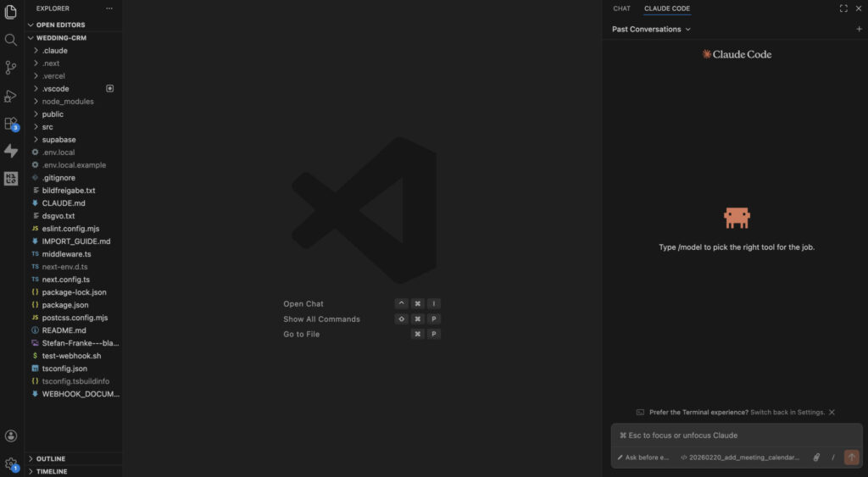The width and height of the screenshot is (868, 477).
Task: Open IMPORT_GUIDE.md file
Action: [x=75, y=241]
